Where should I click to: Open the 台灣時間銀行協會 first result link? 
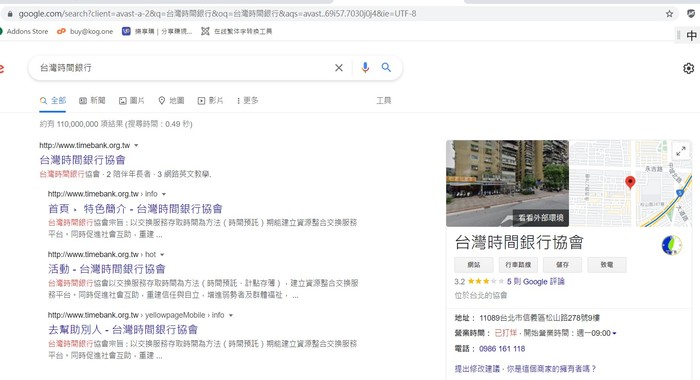[x=83, y=160]
